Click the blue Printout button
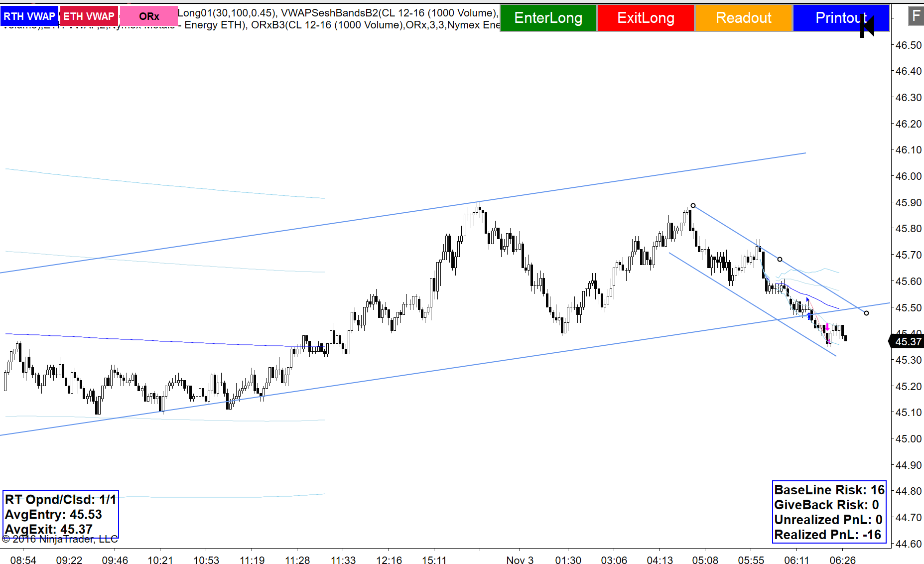The height and width of the screenshot is (564, 924). 841,18
